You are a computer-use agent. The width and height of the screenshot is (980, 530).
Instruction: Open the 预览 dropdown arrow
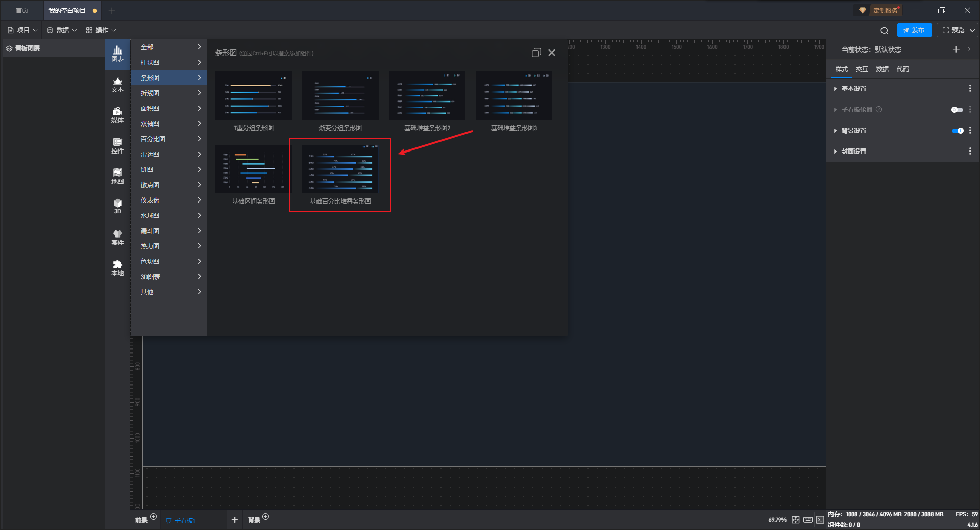972,30
